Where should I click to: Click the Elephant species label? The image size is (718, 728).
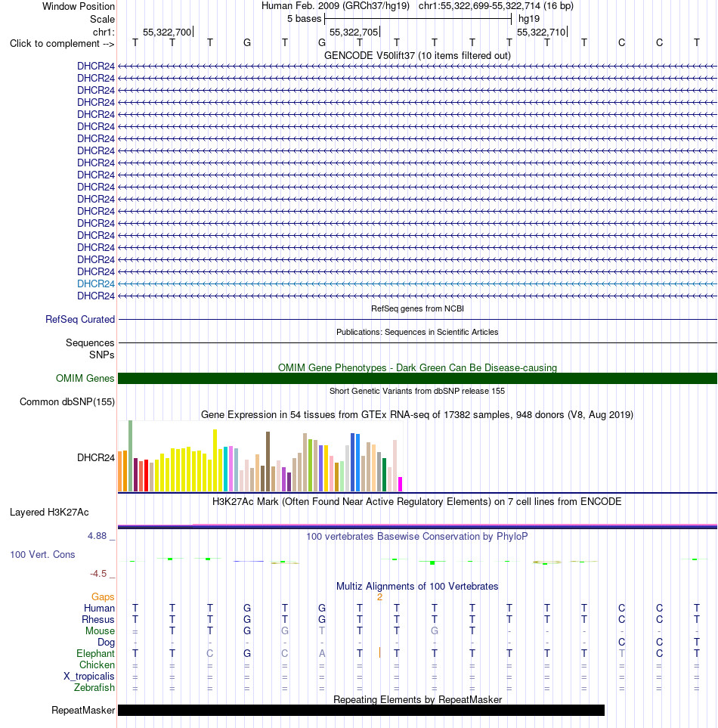click(95, 654)
